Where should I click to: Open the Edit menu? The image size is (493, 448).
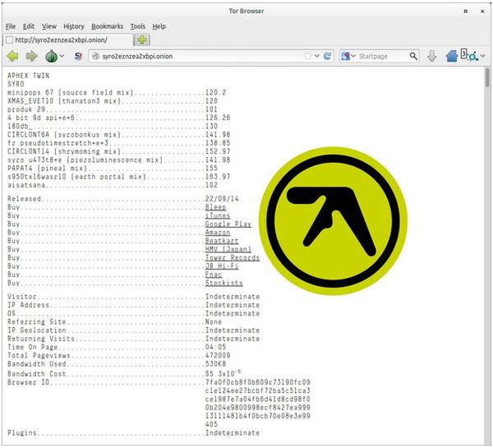pos(29,26)
